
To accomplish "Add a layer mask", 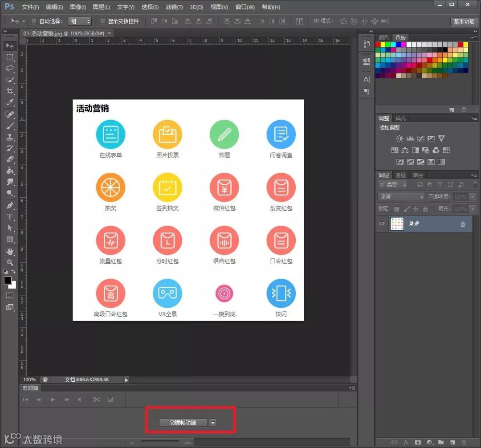I will tap(417, 442).
